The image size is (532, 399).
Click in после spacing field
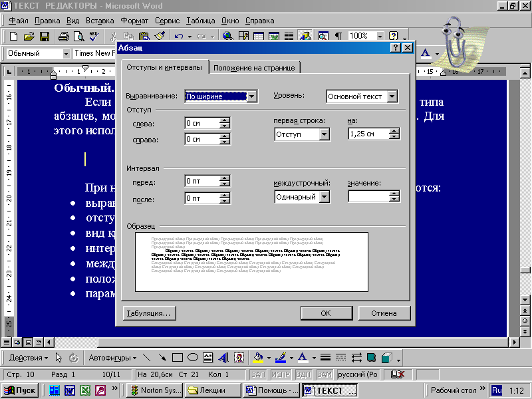point(201,198)
